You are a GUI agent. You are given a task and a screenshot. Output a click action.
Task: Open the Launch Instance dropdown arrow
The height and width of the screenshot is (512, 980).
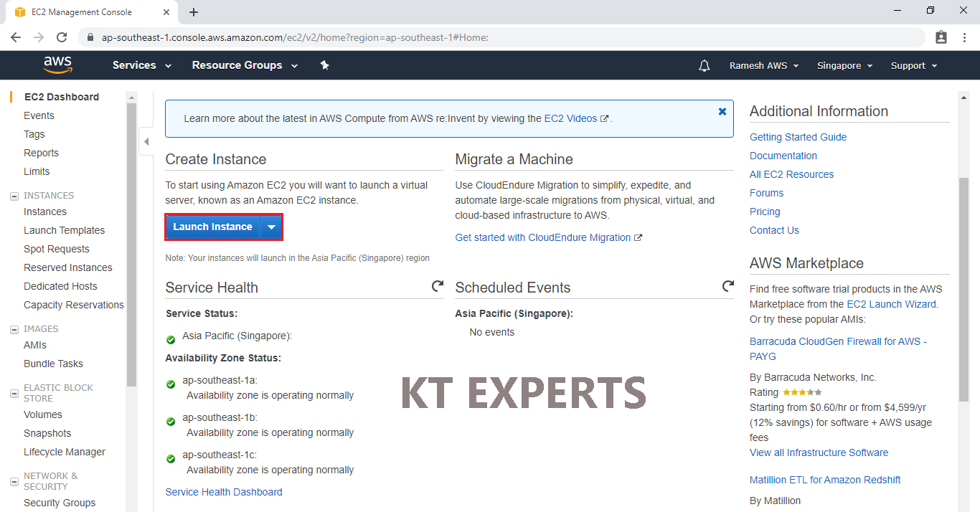(x=271, y=227)
